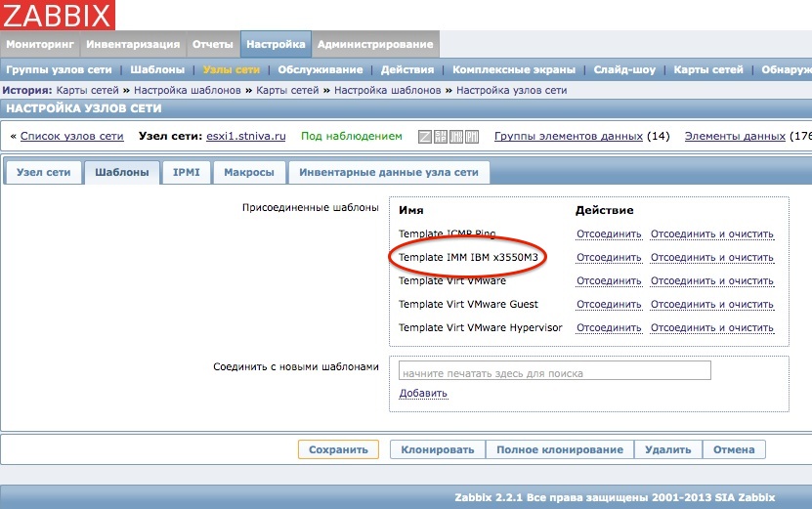Open the Список узлов сети link
Image resolution: width=812 pixels, height=509 pixels.
pyautogui.click(x=71, y=137)
